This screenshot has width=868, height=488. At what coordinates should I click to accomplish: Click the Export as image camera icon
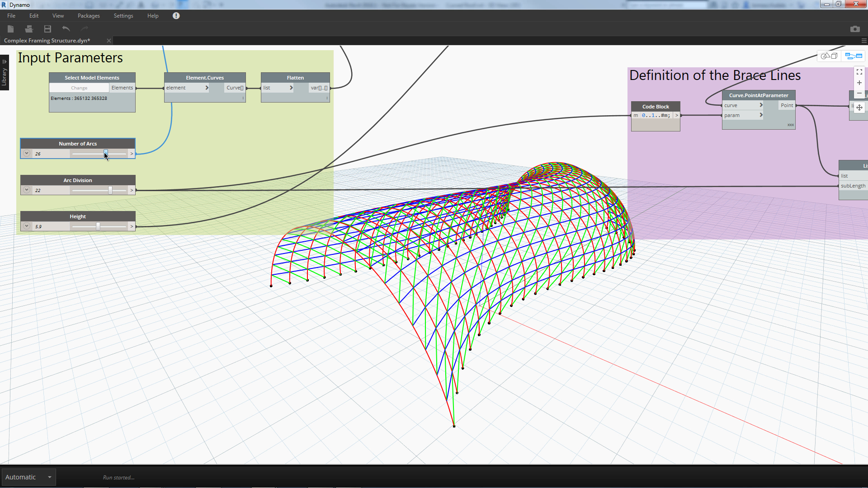[854, 29]
